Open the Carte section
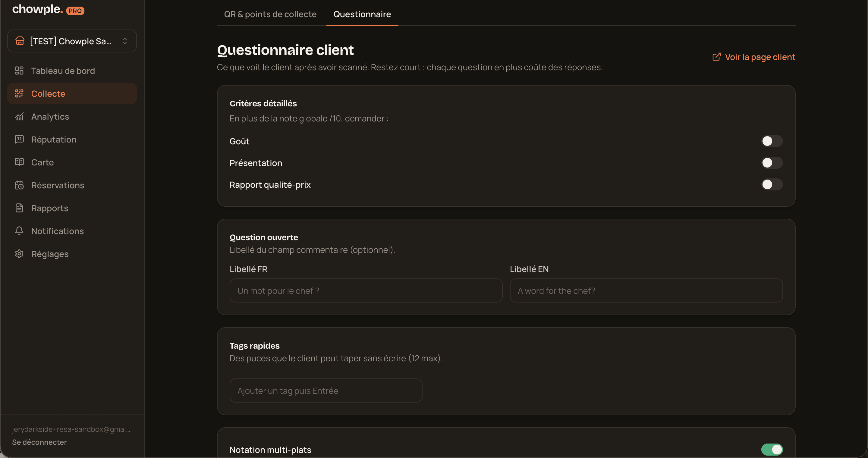The image size is (868, 458). click(x=72, y=162)
